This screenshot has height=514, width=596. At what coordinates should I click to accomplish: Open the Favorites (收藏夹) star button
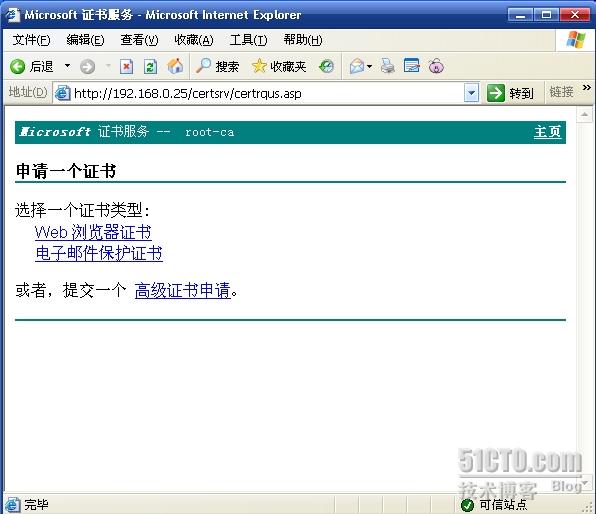(x=279, y=67)
